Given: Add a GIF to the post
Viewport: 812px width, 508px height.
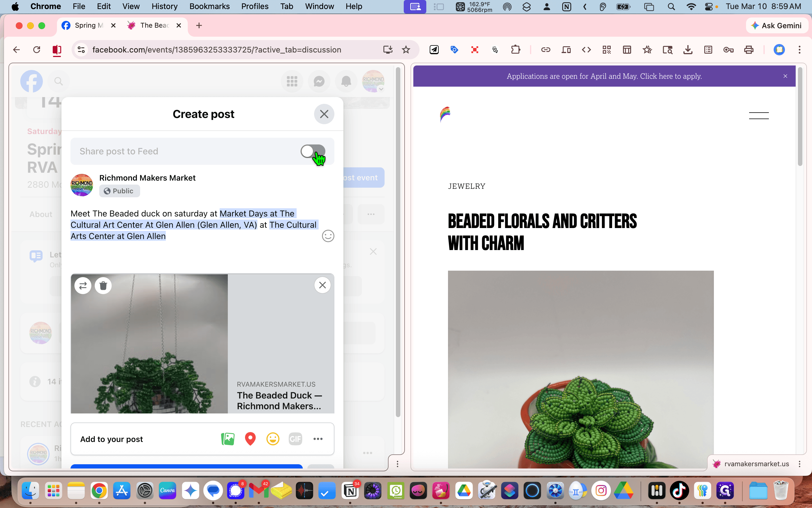Looking at the screenshot, I should [x=295, y=439].
